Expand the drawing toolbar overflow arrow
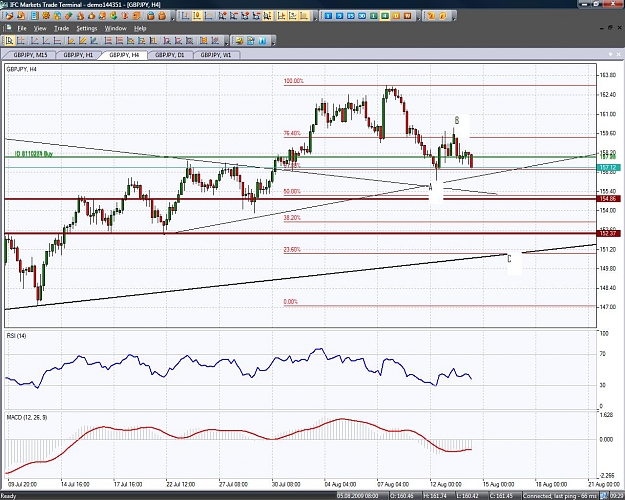Screen dimensions: 625x500 [x=226, y=43]
